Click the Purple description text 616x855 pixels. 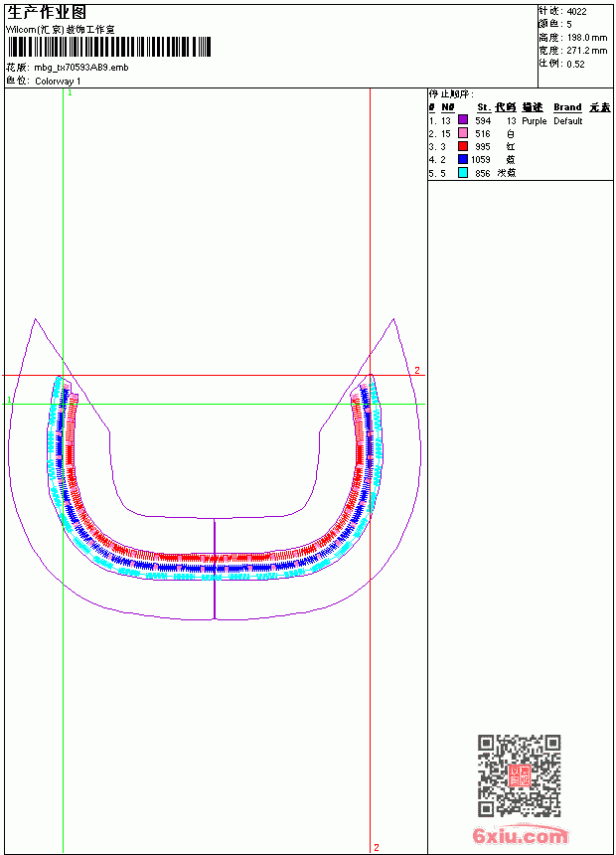click(x=535, y=121)
